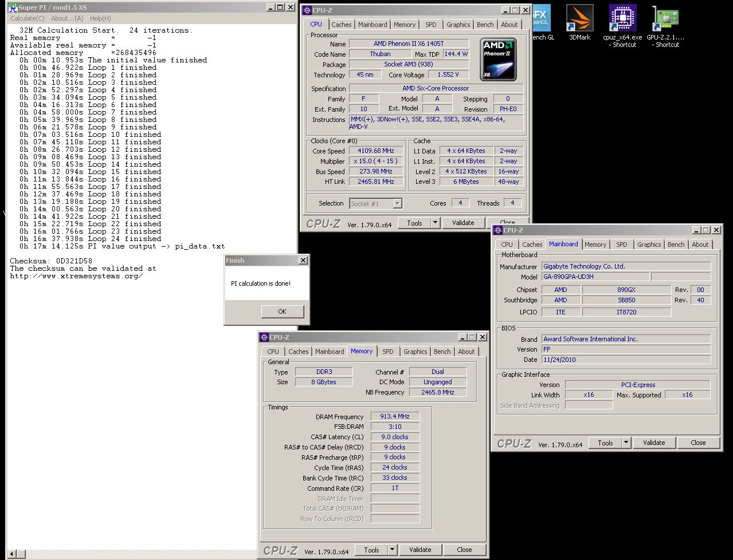This screenshot has height=560, width=733.
Task: Select Memory tab in Mainboard window
Action: (595, 244)
